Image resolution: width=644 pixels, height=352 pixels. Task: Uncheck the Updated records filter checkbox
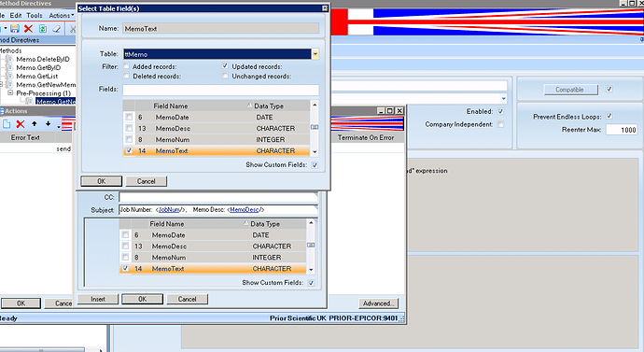225,65
